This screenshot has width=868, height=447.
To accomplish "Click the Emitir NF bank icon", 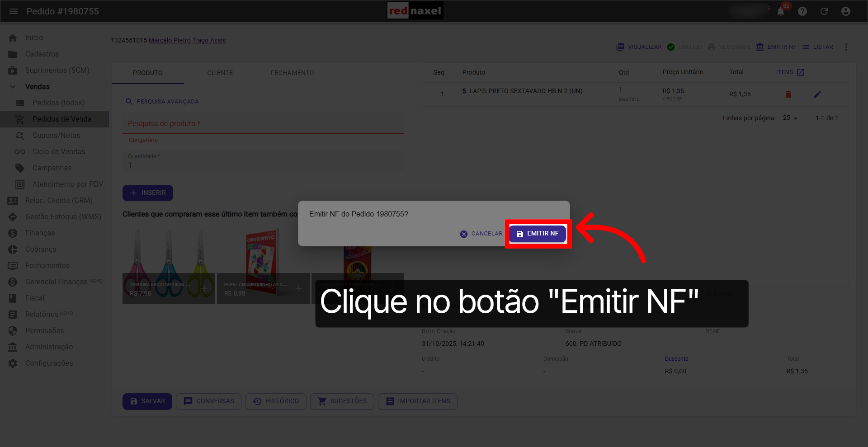I will click(760, 47).
